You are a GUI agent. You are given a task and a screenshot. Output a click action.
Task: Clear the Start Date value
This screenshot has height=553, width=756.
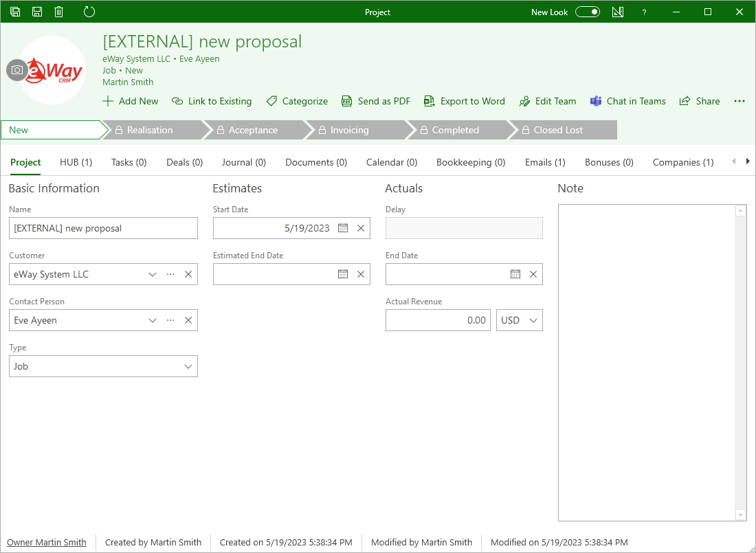pos(361,228)
